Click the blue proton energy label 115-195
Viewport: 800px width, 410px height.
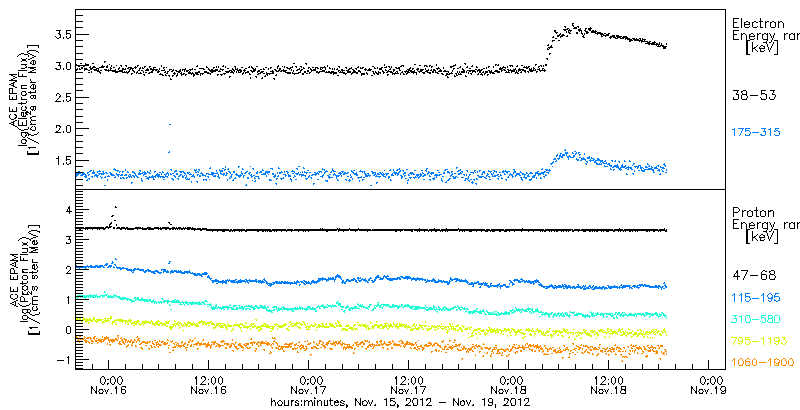tap(756, 298)
